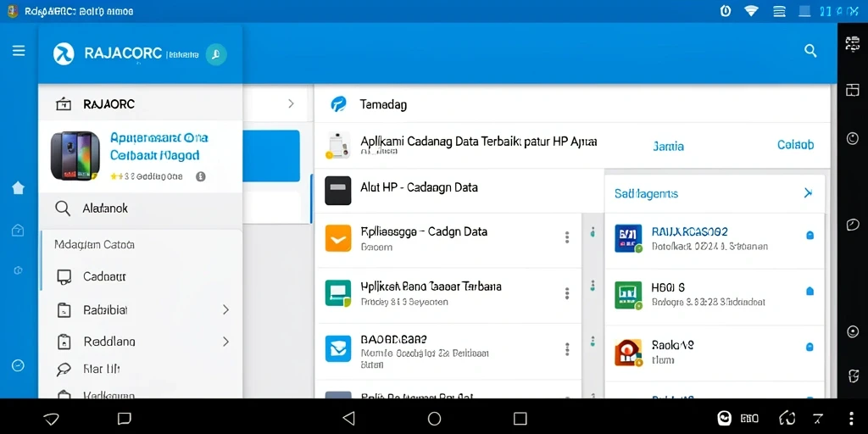Screen dimensions: 868x434
Task: Open search from the top bar
Action: tap(810, 51)
